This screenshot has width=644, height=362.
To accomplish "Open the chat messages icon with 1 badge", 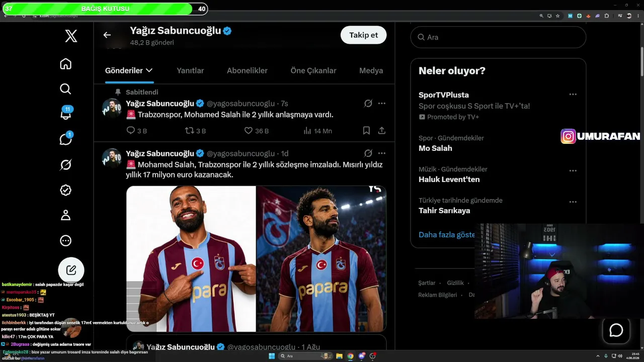I will pyautogui.click(x=66, y=139).
